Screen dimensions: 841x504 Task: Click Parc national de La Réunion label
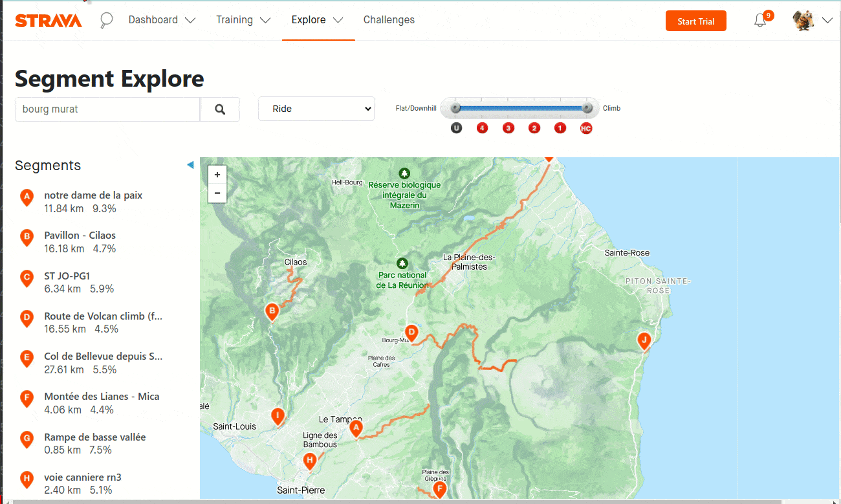point(403,280)
